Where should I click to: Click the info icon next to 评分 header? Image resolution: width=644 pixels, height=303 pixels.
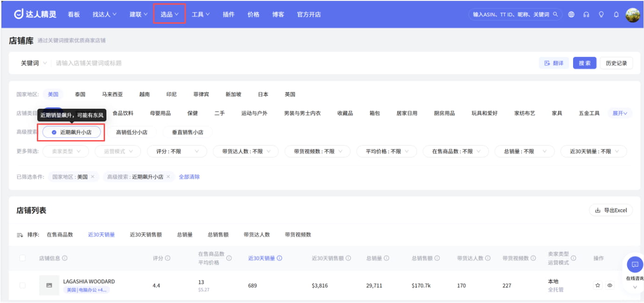[168, 258]
